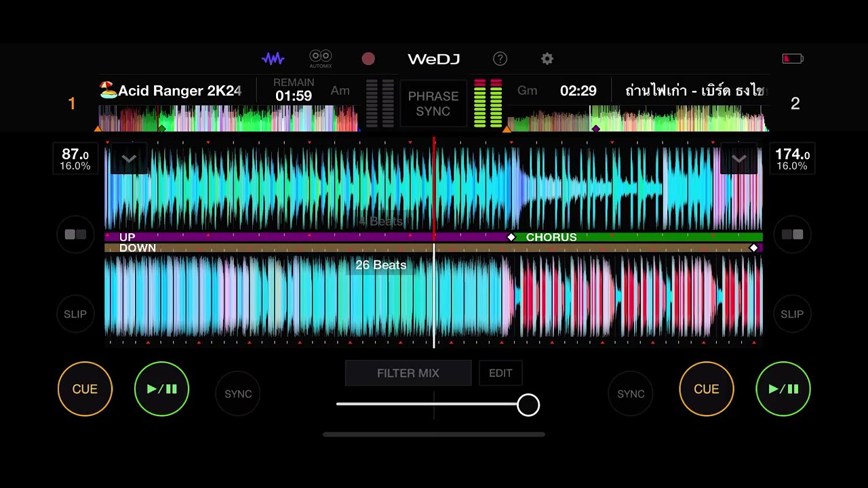Expand deck 2 panel with chevron

tap(738, 159)
